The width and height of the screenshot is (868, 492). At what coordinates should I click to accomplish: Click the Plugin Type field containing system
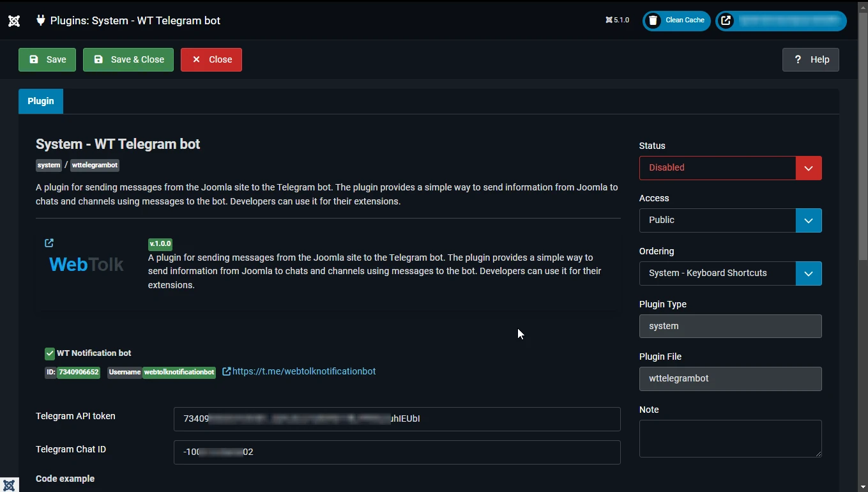click(730, 326)
